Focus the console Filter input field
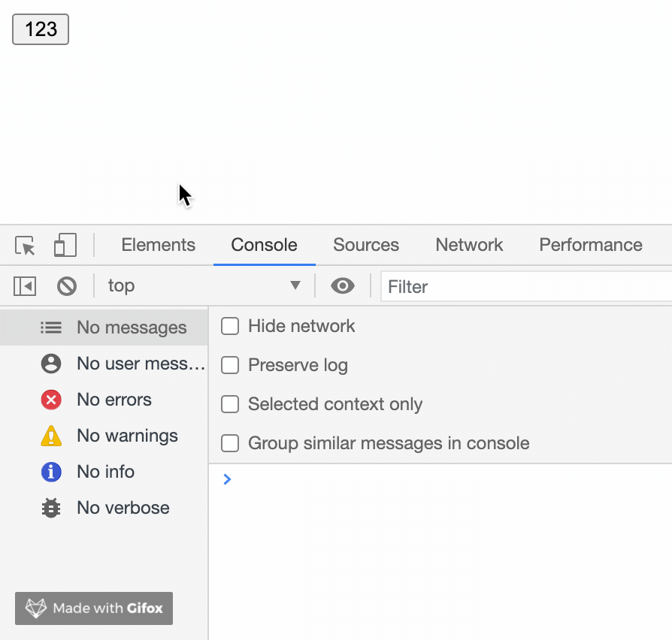Screen dimensions: 672x640 click(x=526, y=287)
